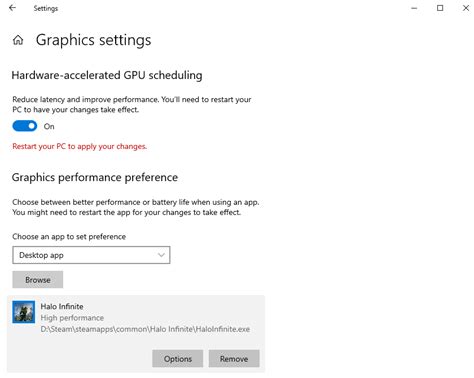Select the Halo Infinite list entry
Image resolution: width=474 pixels, height=378 pixels.
pyautogui.click(x=136, y=334)
